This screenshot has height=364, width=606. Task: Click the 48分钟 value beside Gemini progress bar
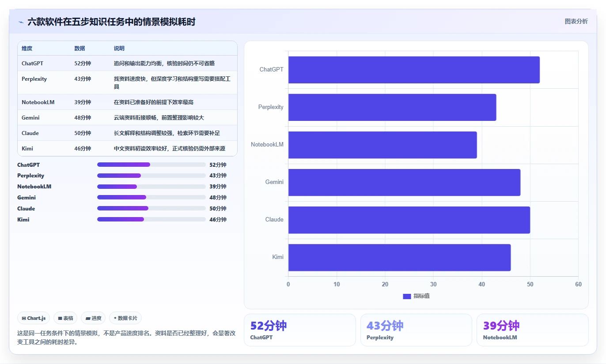218,198
